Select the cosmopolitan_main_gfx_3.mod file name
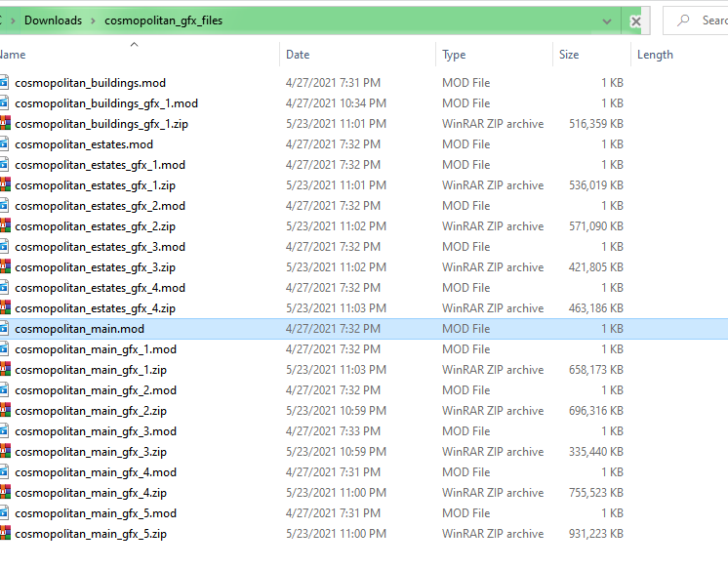Image resolution: width=728 pixels, height=569 pixels. coord(96,431)
